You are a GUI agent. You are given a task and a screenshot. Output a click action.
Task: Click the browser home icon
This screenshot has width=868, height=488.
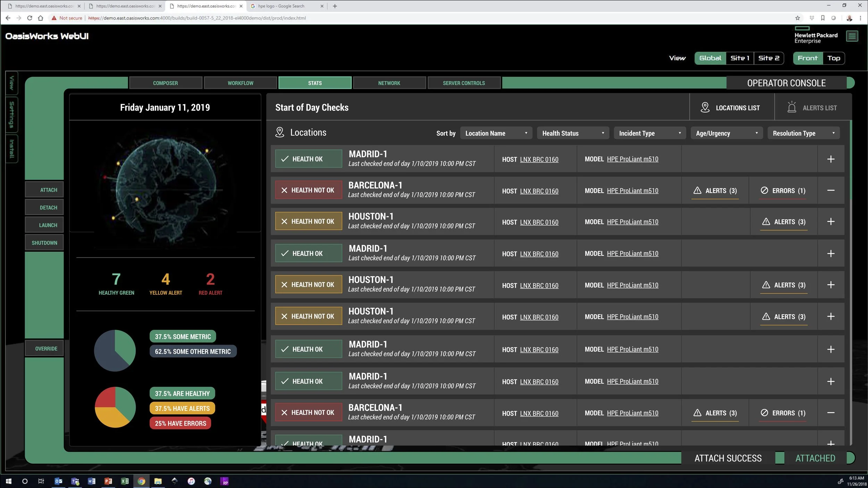pos(41,18)
